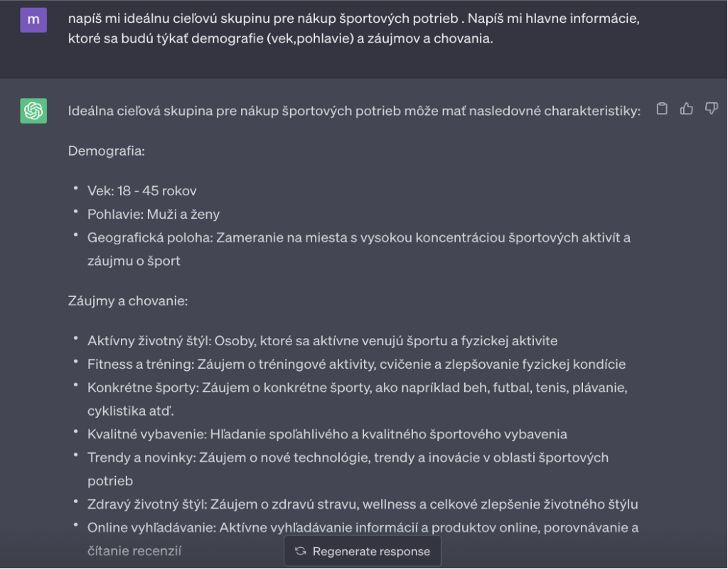This screenshot has width=728, height=569.
Task: Copy the ChatGPT response with clipboard icon
Action: tap(662, 109)
